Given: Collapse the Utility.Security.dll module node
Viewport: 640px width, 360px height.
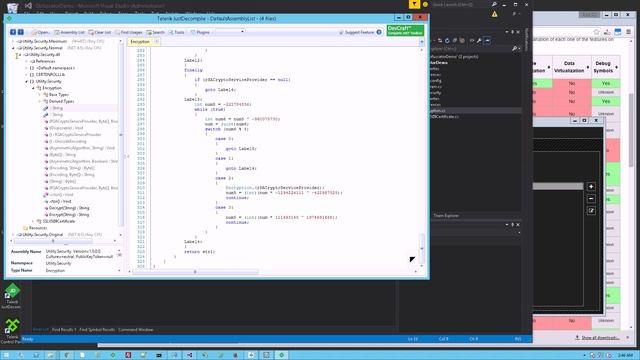Looking at the screenshot, I should (x=20, y=54).
